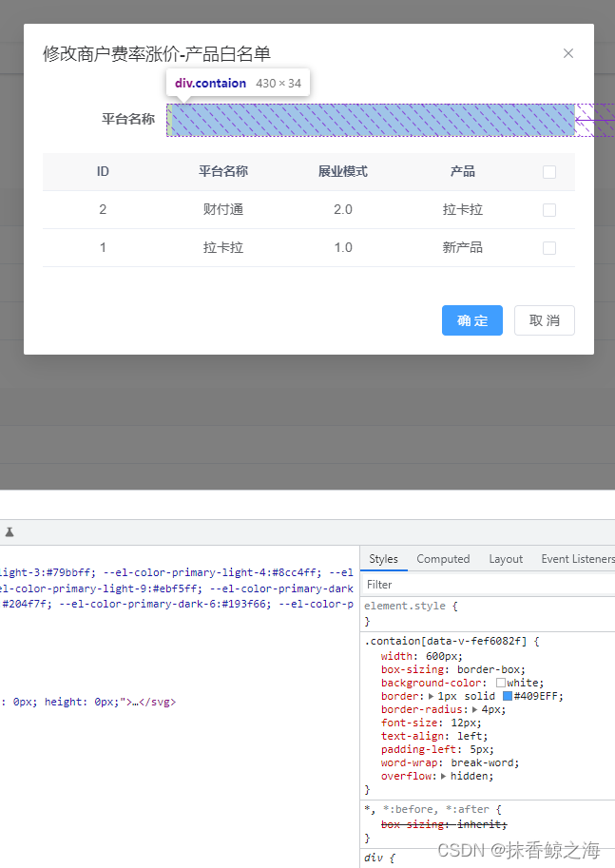Click the 展业模式 column header
Image resolution: width=615 pixels, height=868 pixels.
[342, 172]
